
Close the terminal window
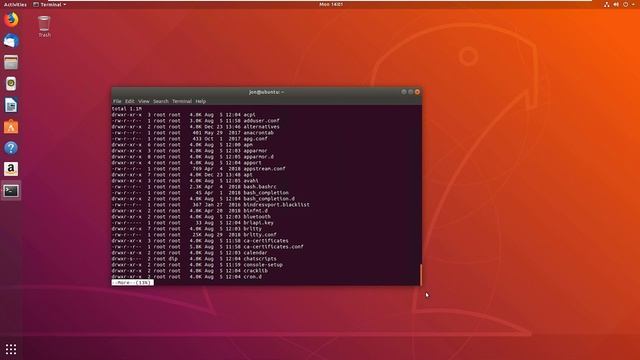click(x=417, y=92)
